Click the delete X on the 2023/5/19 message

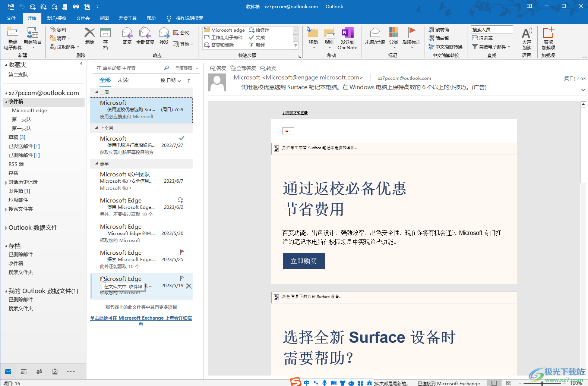[189, 286]
